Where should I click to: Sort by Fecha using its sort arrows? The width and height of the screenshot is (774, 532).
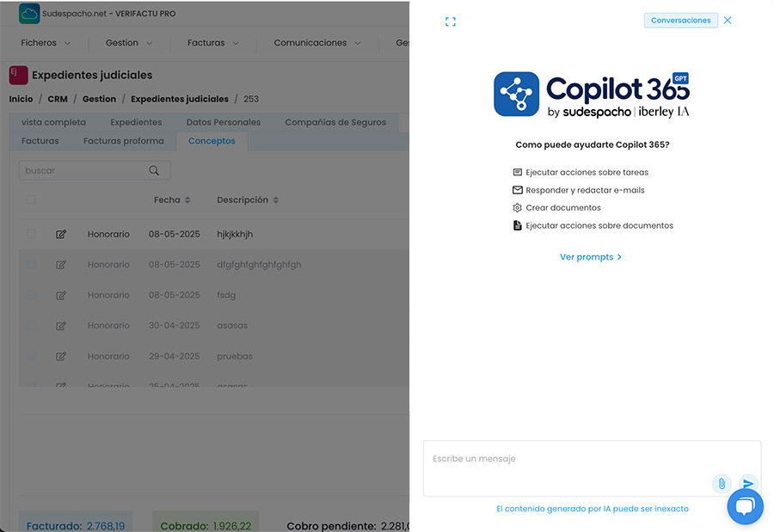[187, 199]
